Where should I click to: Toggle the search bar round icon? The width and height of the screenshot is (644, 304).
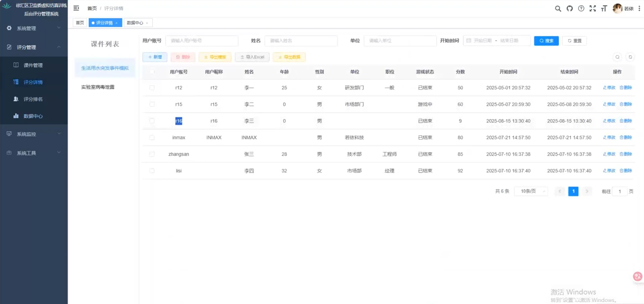tap(617, 57)
